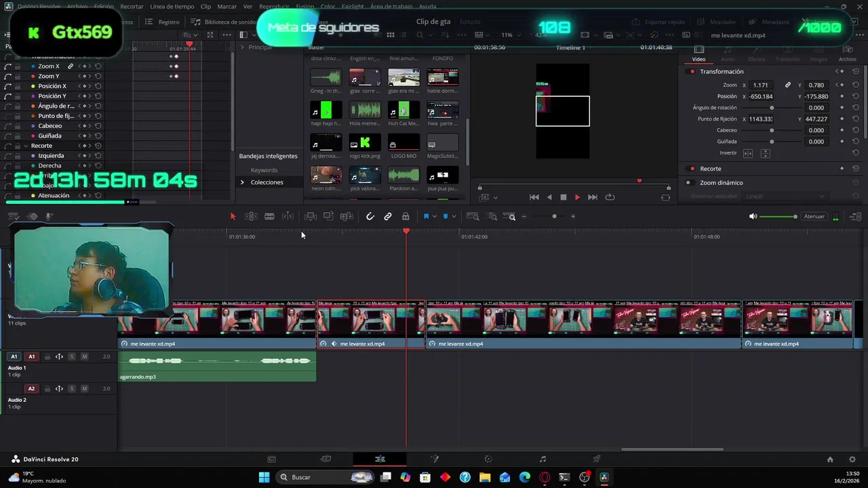Click the Posición Y value field

tap(816, 96)
